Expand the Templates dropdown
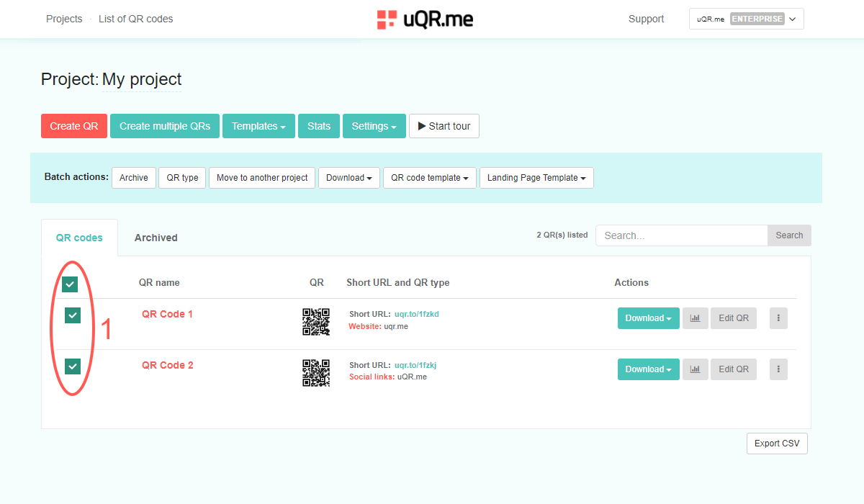 [x=258, y=126]
